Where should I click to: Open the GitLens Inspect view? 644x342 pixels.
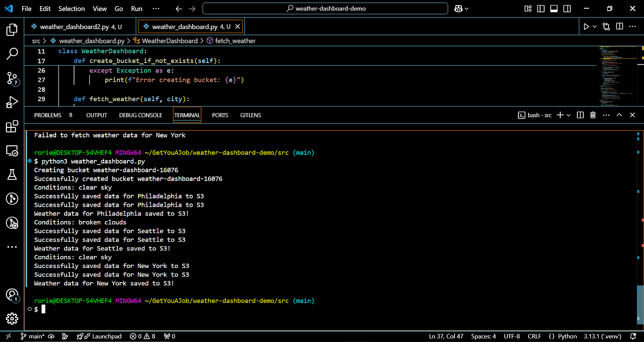pyautogui.click(x=11, y=223)
